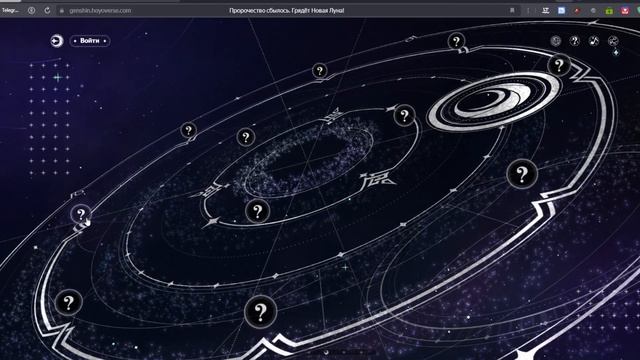Switch to the Telegram browser tab
This screenshot has width=640, height=360.
click(x=10, y=11)
